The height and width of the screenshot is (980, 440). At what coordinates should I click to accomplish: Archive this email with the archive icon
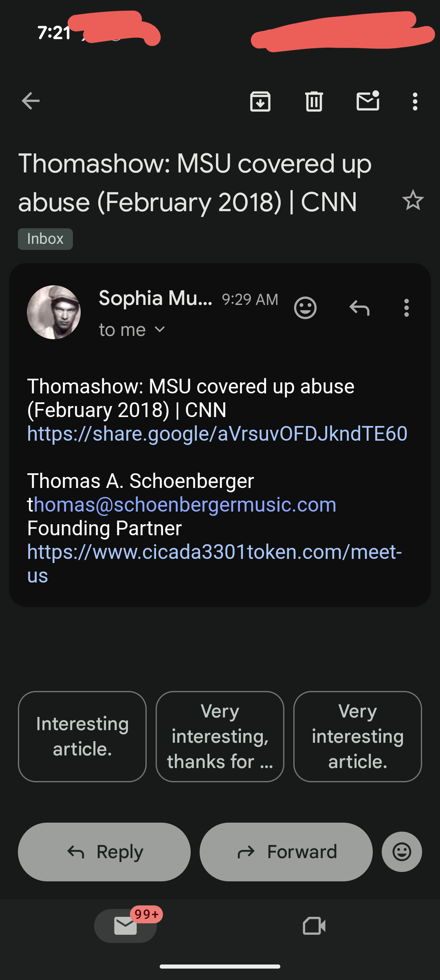click(x=260, y=102)
